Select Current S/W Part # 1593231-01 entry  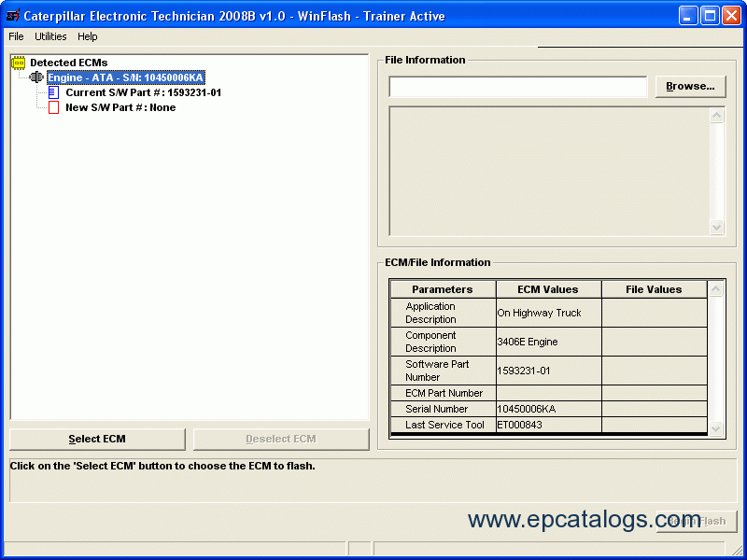coord(143,92)
